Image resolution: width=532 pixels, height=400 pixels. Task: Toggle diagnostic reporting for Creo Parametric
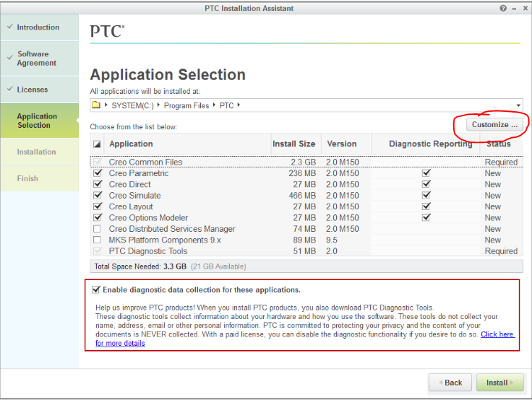(x=426, y=173)
